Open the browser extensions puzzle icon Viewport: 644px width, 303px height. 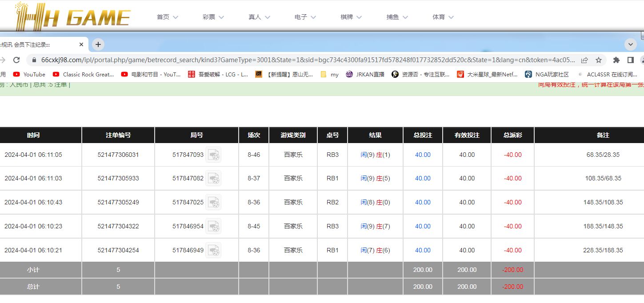(x=616, y=60)
